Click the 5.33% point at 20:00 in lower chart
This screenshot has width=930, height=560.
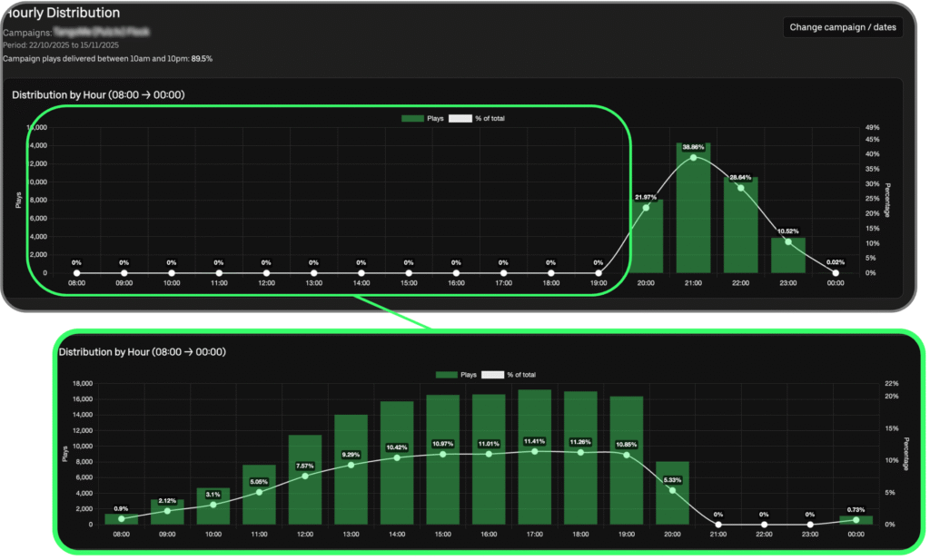[x=673, y=490]
